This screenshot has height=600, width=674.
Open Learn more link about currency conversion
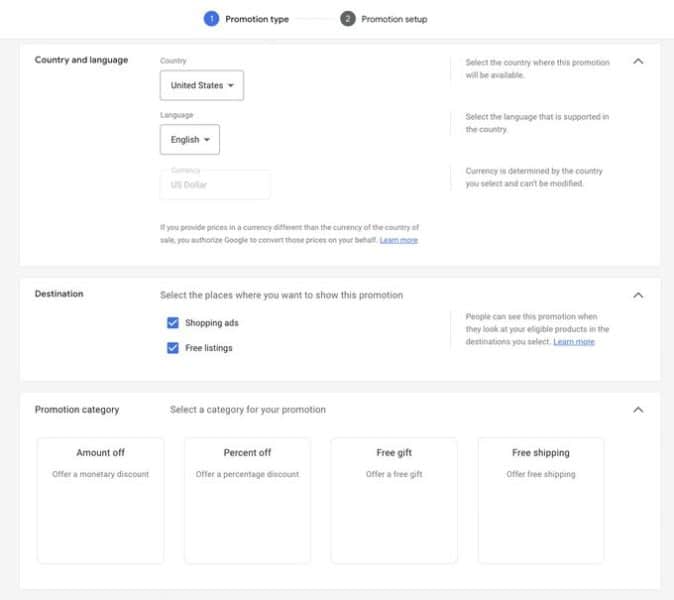(x=399, y=241)
